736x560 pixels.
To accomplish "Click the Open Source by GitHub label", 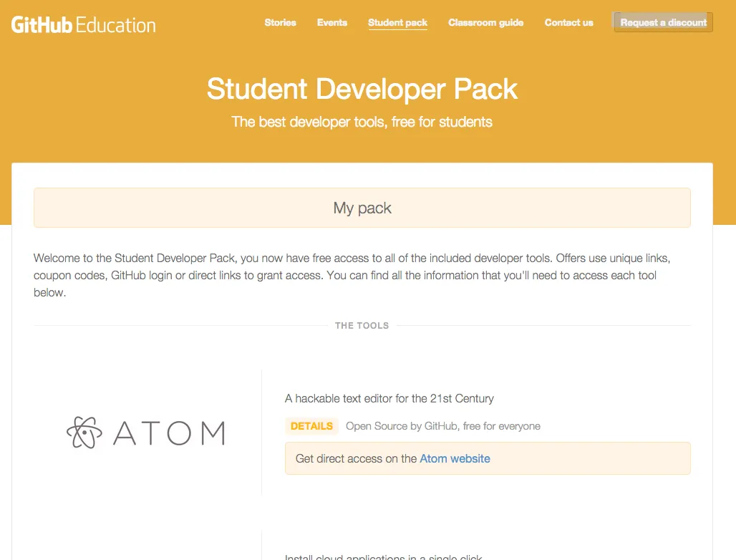I will point(443,426).
